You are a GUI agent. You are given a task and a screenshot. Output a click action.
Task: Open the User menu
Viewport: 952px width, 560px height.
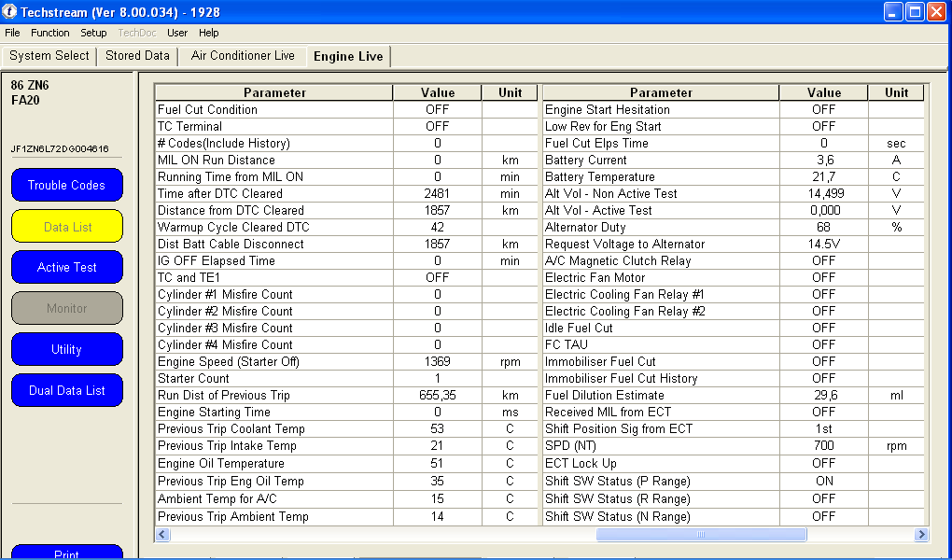coord(177,33)
